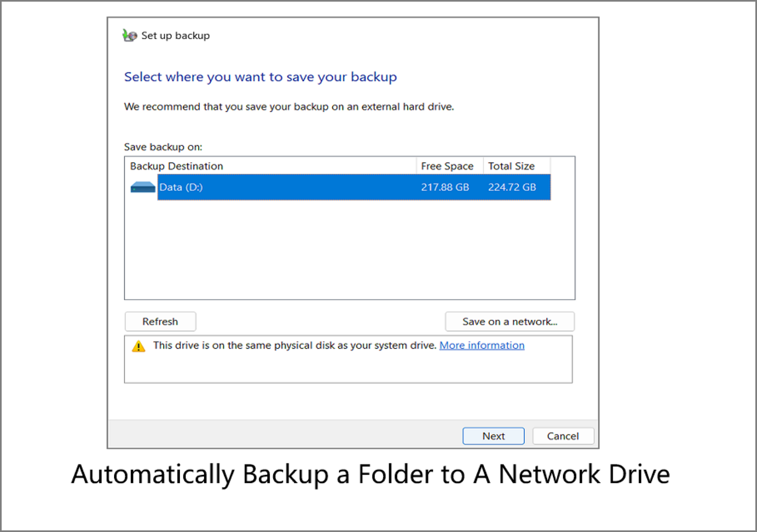Viewport: 757px width, 532px height.
Task: Open Save on a network dialog
Action: click(x=509, y=322)
